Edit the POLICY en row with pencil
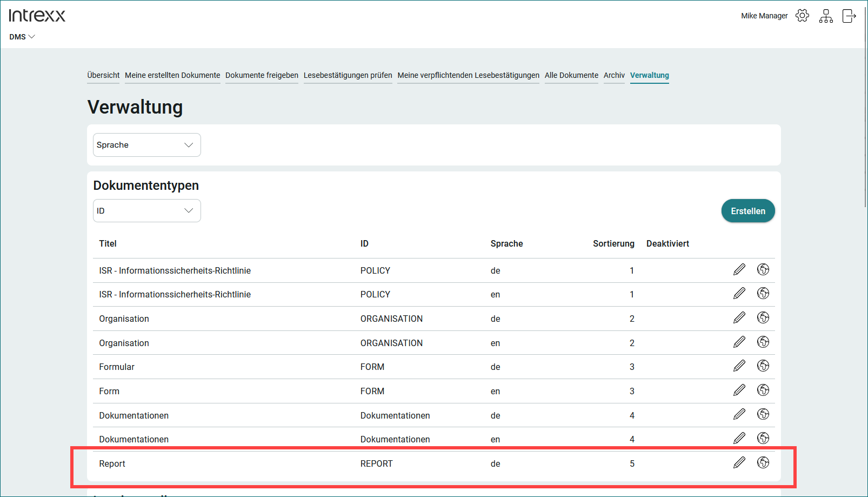868x497 pixels. pyautogui.click(x=739, y=293)
